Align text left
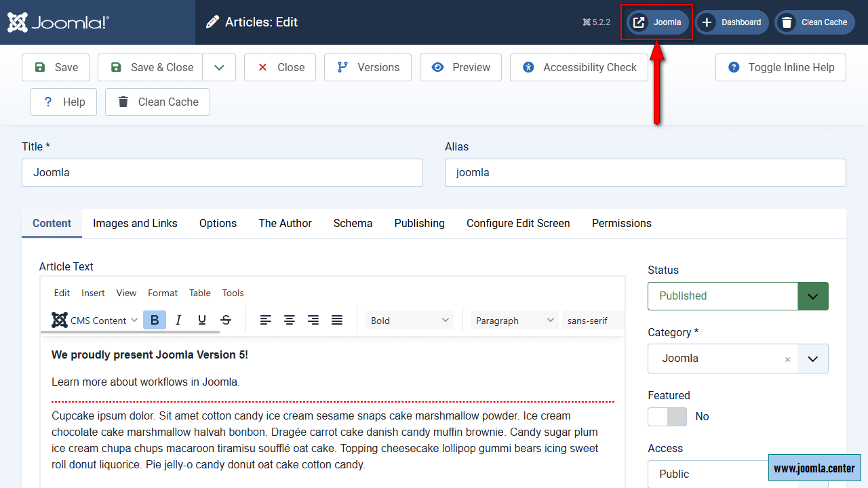 tap(266, 320)
